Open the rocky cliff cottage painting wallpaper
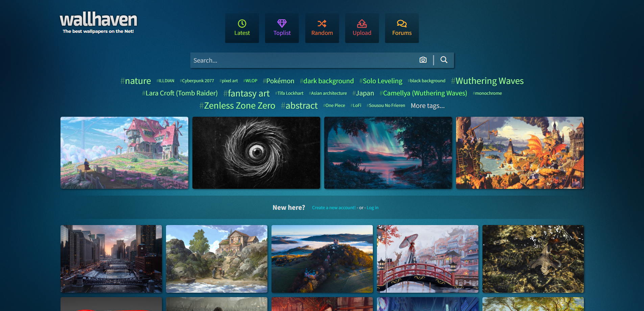644x311 pixels. coord(217,259)
